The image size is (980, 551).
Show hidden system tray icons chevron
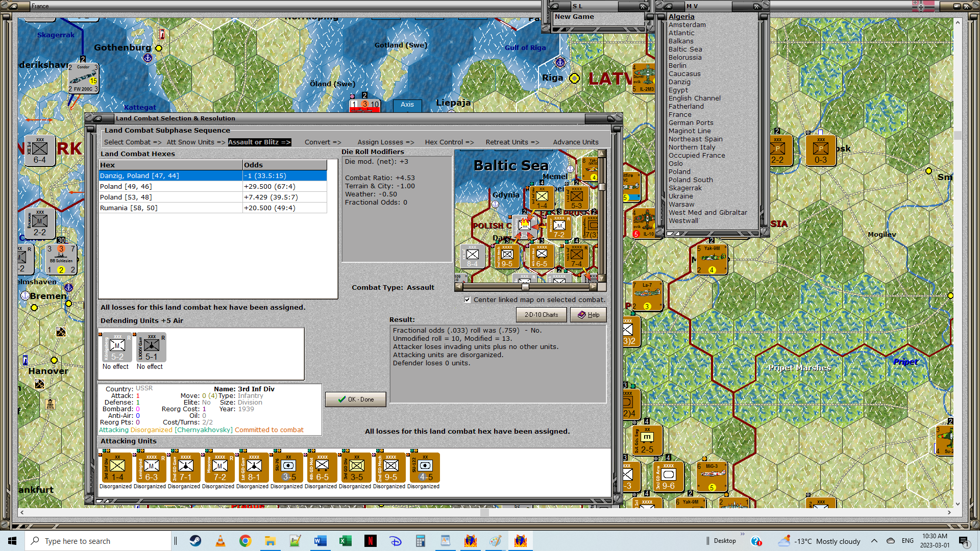point(874,541)
